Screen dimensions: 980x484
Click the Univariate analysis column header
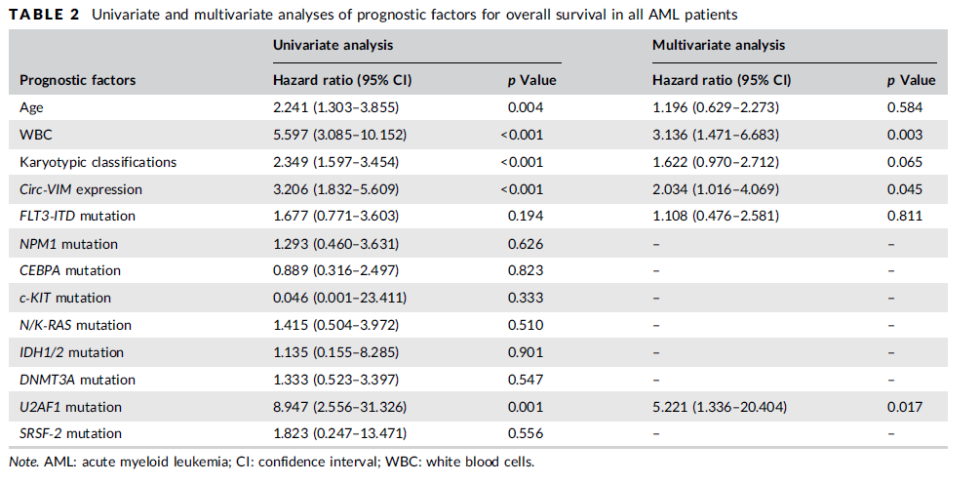(333, 45)
